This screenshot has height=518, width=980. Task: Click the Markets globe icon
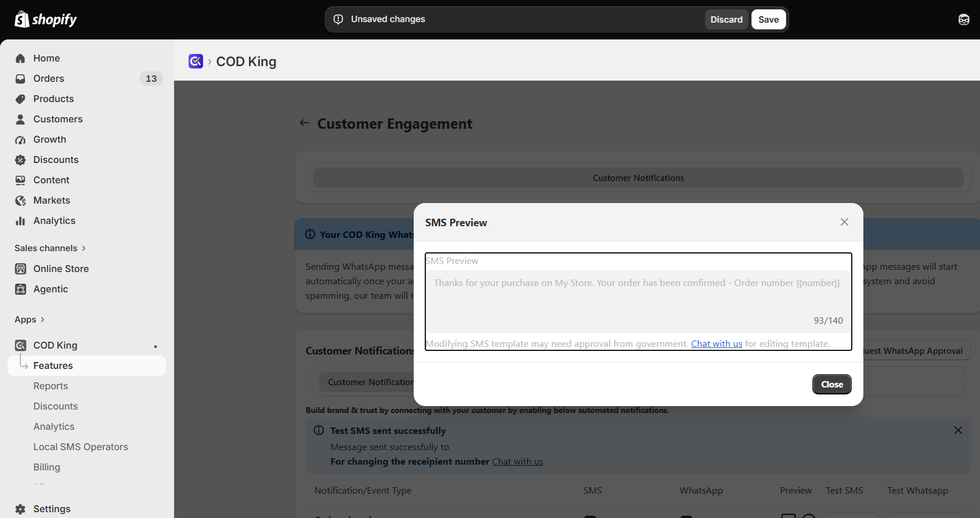[x=20, y=200]
